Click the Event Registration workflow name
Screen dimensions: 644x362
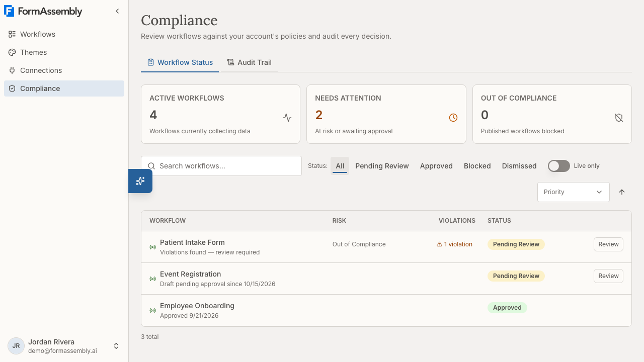click(190, 274)
